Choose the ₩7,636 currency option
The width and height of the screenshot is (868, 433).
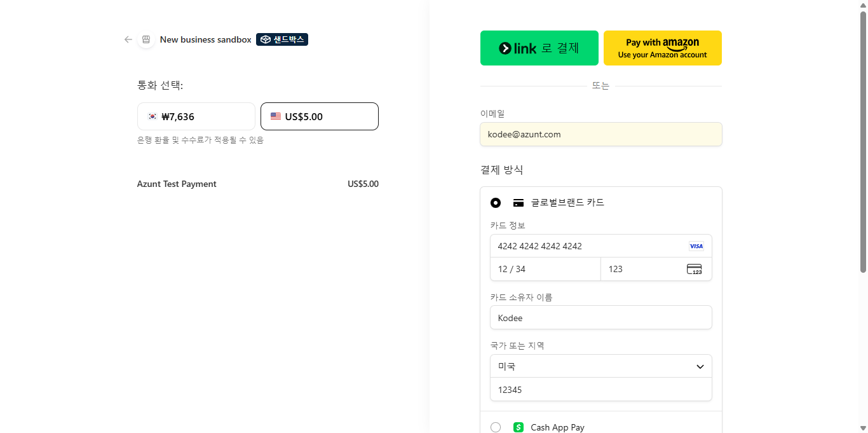(x=196, y=116)
